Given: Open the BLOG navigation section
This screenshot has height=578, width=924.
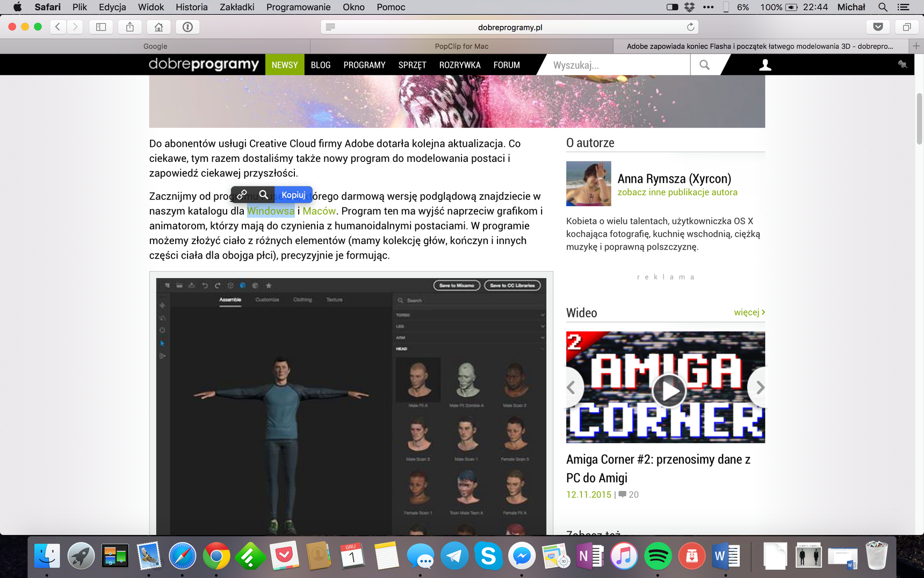Looking at the screenshot, I should (x=321, y=65).
